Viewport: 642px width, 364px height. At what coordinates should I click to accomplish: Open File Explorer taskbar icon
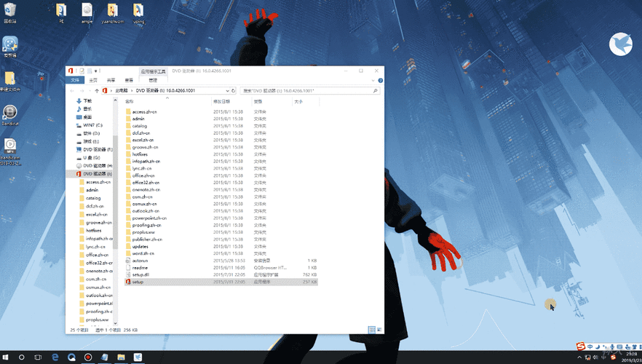(x=121, y=357)
